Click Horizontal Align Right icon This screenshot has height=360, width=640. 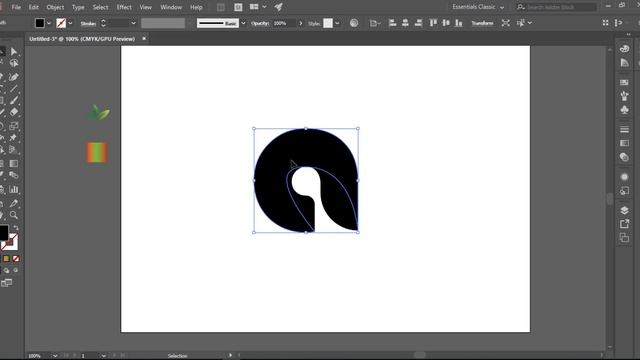418,23
